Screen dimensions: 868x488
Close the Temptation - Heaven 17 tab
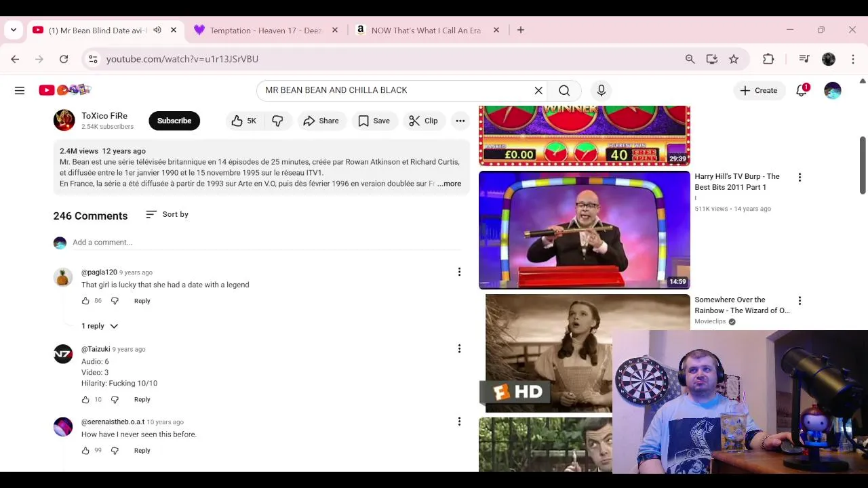334,30
